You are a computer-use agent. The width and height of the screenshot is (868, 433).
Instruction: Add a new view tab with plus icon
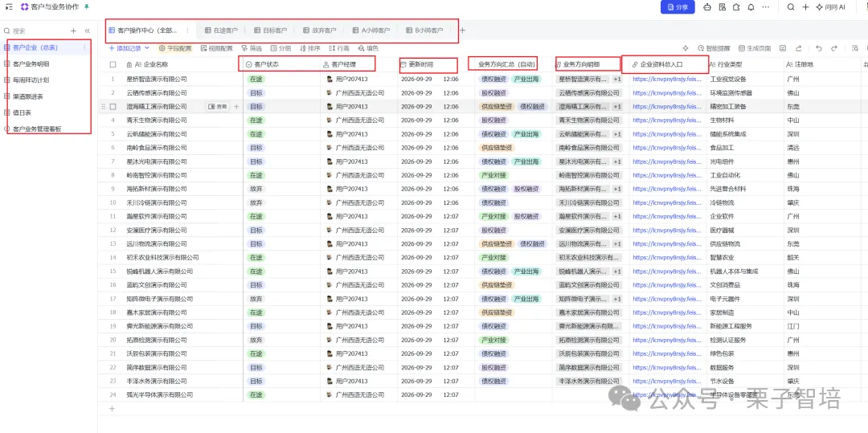(462, 31)
